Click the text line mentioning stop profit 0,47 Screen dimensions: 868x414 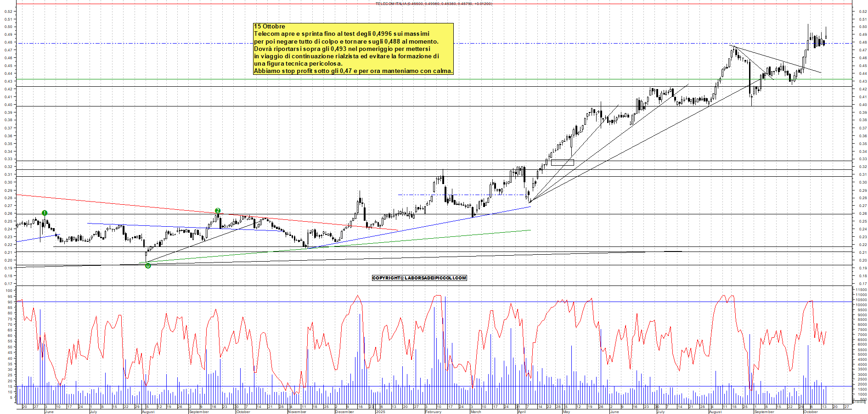353,71
